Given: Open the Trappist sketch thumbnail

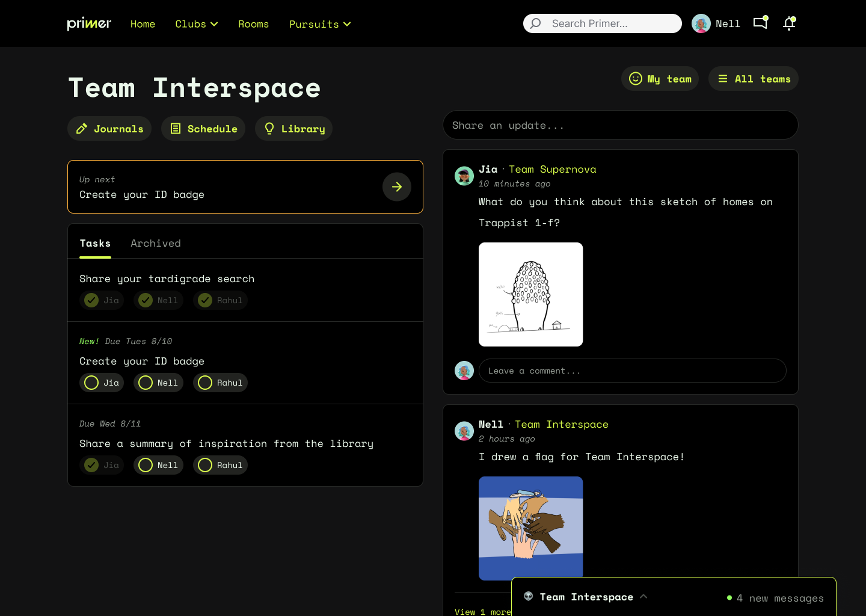Looking at the screenshot, I should (x=530, y=294).
